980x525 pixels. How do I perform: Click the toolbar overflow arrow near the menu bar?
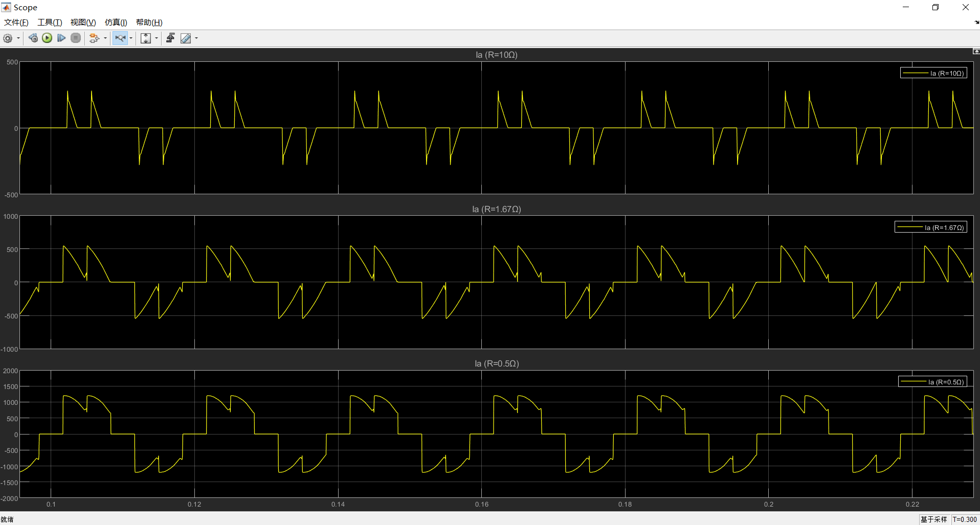[x=976, y=22]
